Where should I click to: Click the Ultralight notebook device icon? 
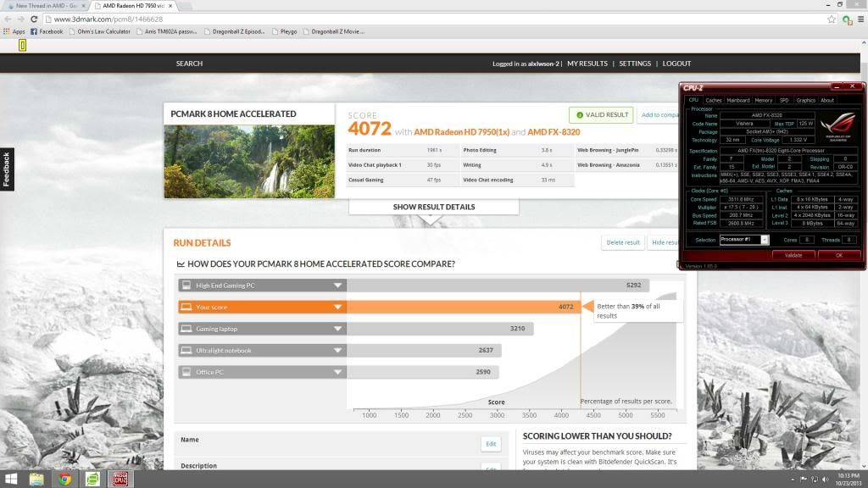click(x=186, y=350)
